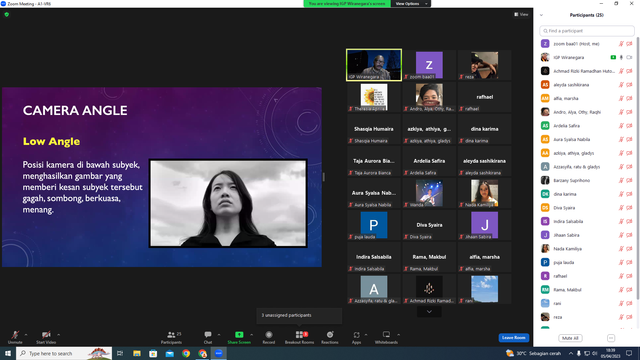640x360 pixels.
Task: Click Windows taskbar search box
Action: click(x=64, y=353)
